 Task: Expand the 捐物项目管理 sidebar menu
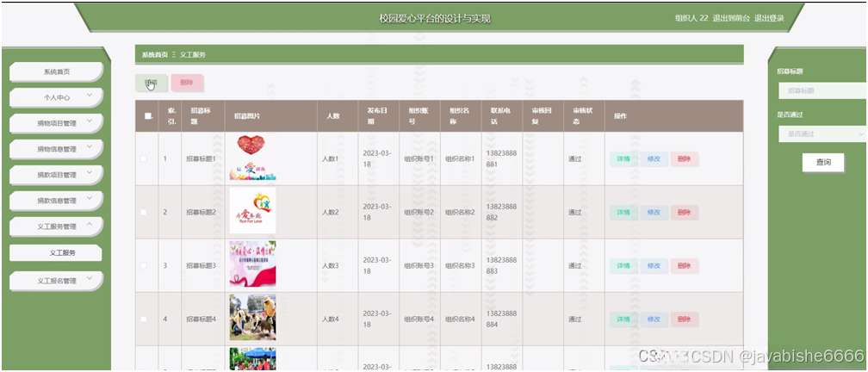pos(57,123)
